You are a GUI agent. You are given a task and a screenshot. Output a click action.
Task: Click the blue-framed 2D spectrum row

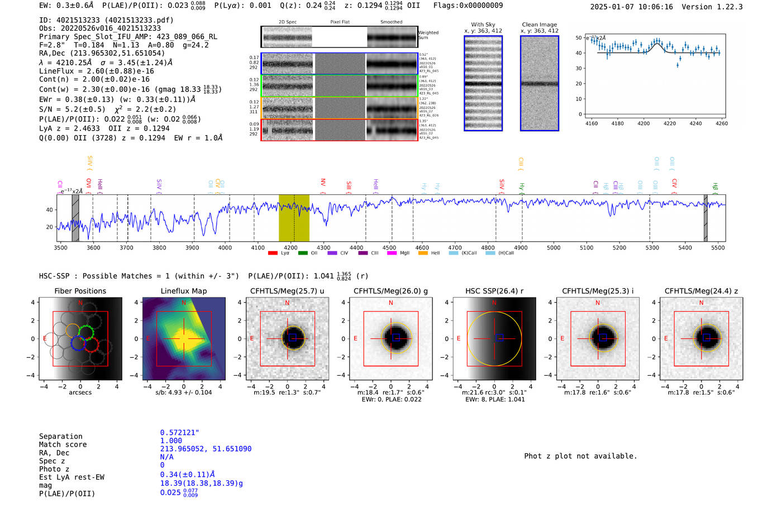[339, 64]
